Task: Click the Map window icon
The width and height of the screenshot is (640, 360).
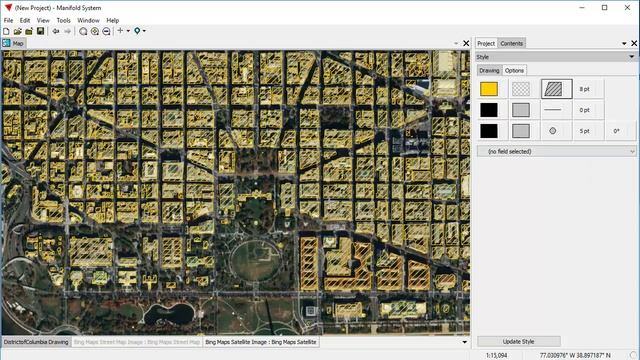Action: (x=6, y=43)
